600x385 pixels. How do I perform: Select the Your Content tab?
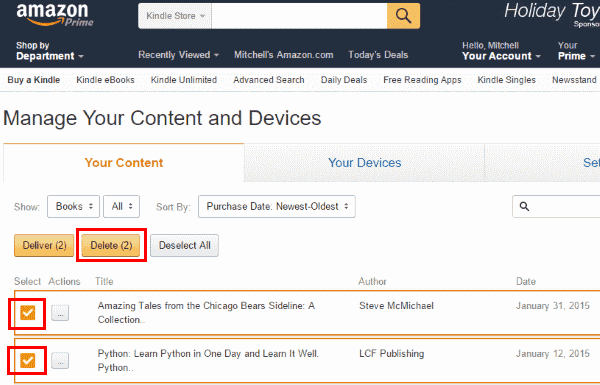[124, 163]
